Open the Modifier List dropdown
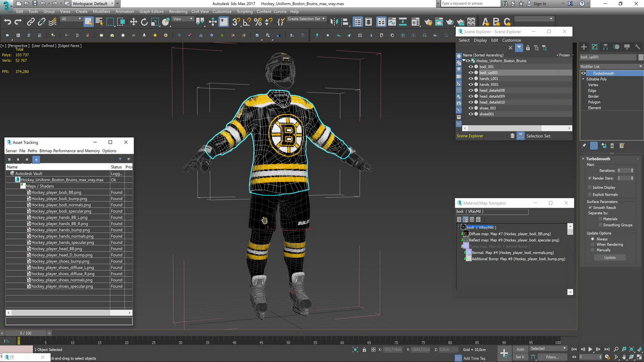This screenshot has height=362, width=644. coord(611,66)
